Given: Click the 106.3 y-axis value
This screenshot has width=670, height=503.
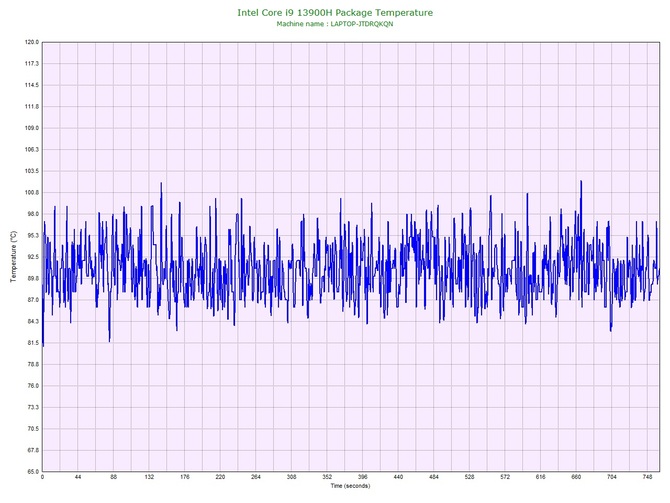Looking at the screenshot, I should click(32, 150).
